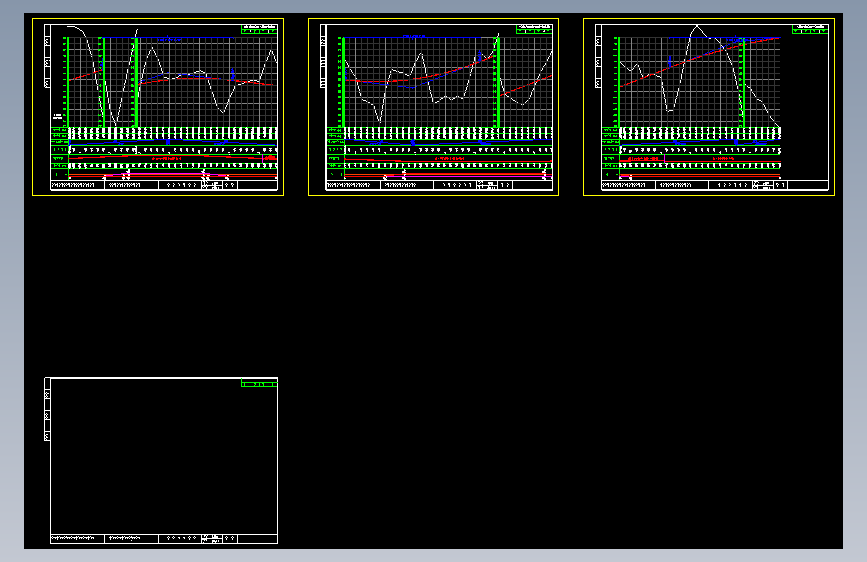Select the top-middle yellow-framed profile drawing sheet
Screen dimensions: 867x562
click(x=434, y=107)
